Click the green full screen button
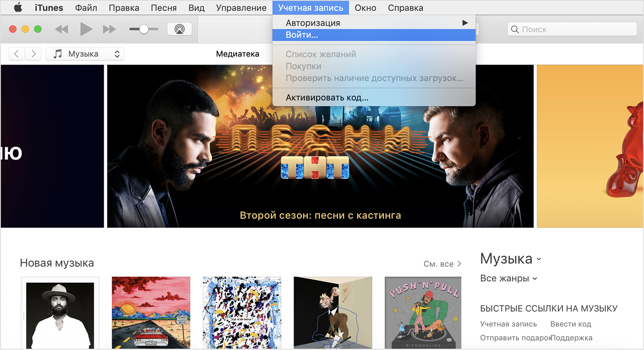The image size is (644, 350). click(x=38, y=29)
